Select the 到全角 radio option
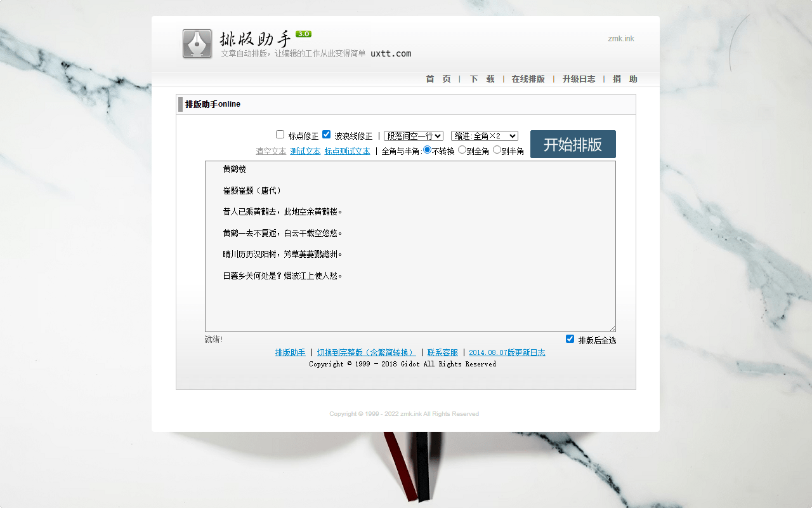This screenshot has height=508, width=812. click(462, 150)
